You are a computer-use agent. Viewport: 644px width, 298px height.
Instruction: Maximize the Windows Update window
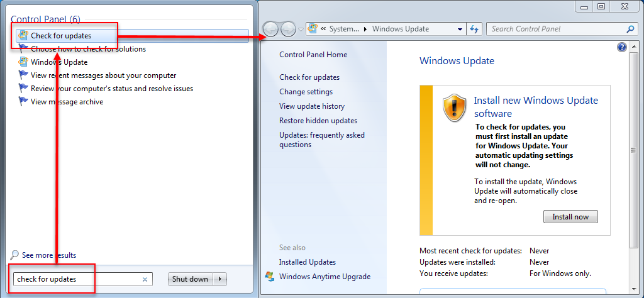point(601,6)
